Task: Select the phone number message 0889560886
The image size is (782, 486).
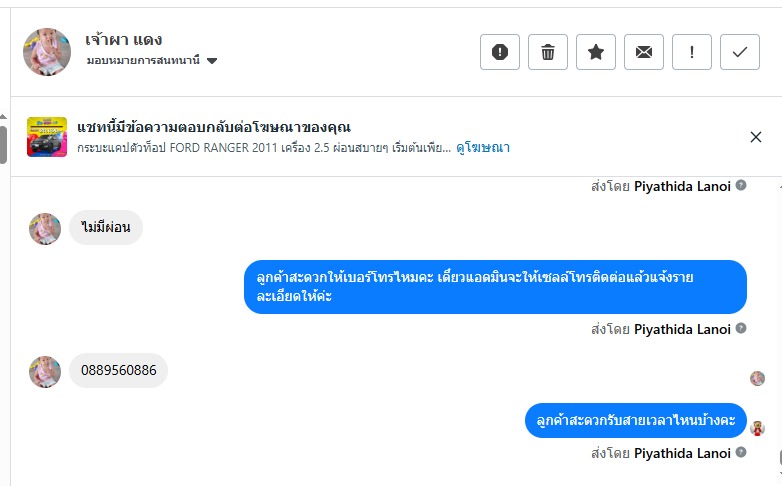Action: [x=118, y=371]
